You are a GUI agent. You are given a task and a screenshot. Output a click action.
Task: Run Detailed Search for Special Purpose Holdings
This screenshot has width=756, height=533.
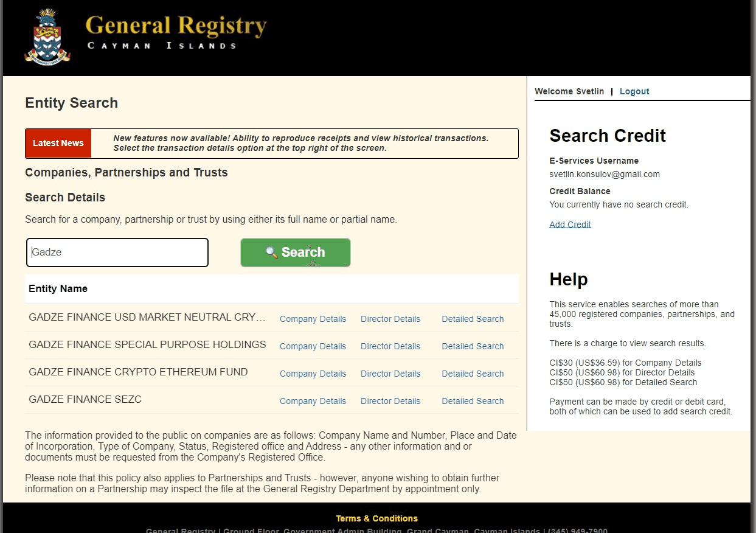tap(473, 346)
